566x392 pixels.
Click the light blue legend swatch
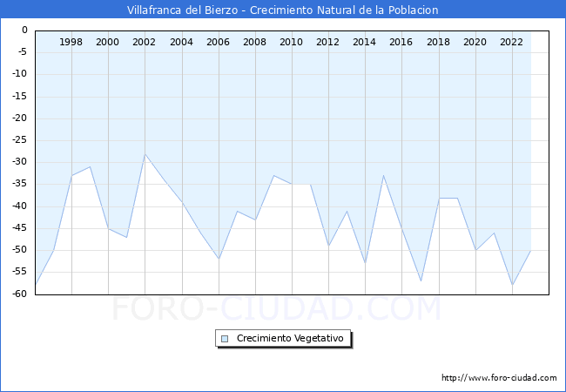pyautogui.click(x=225, y=339)
